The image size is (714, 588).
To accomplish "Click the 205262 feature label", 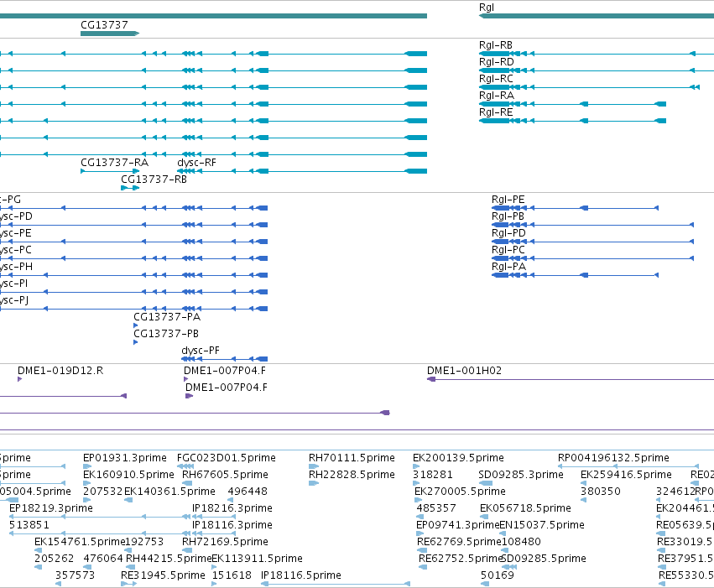I will (x=55, y=559).
